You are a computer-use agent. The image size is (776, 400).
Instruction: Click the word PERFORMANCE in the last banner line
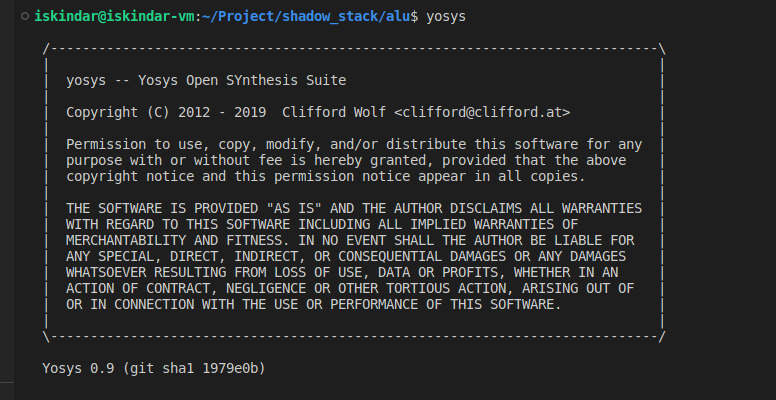pyautogui.click(x=374, y=304)
